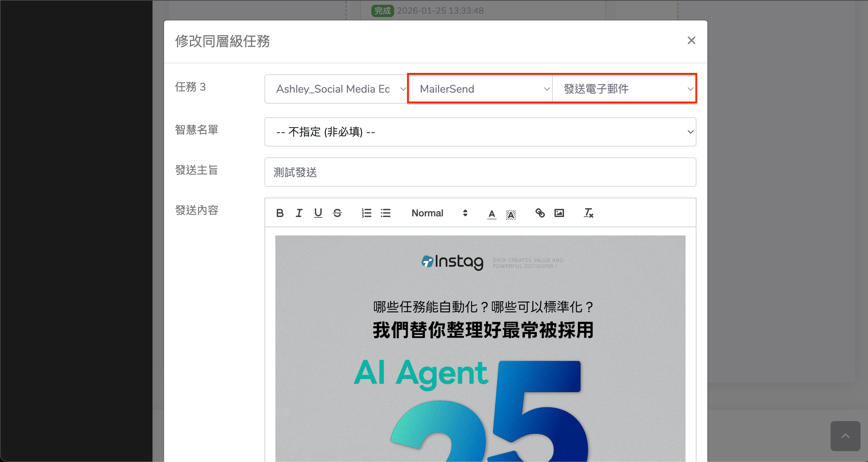Open the text color picker
868x462 pixels.
pyautogui.click(x=492, y=214)
